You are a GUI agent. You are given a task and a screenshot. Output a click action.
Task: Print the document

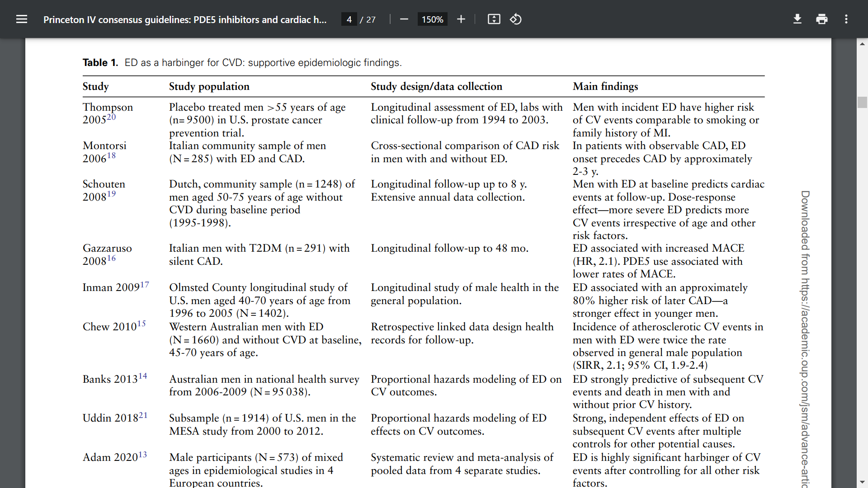822,19
